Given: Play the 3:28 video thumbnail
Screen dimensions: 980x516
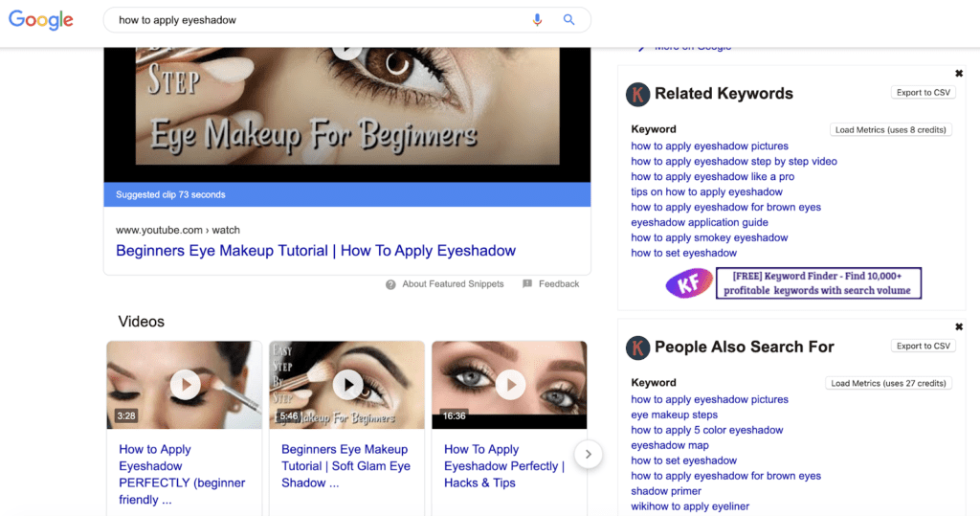Looking at the screenshot, I should (185, 385).
